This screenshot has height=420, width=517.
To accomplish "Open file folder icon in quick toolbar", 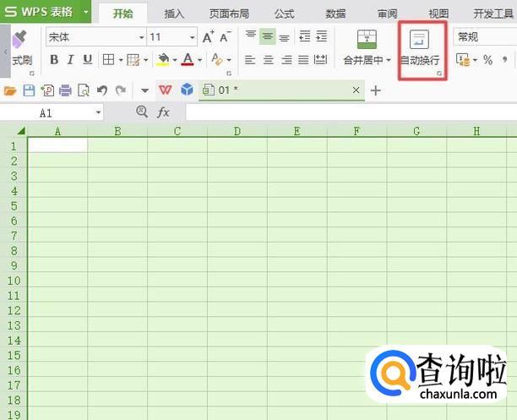I will tap(10, 90).
